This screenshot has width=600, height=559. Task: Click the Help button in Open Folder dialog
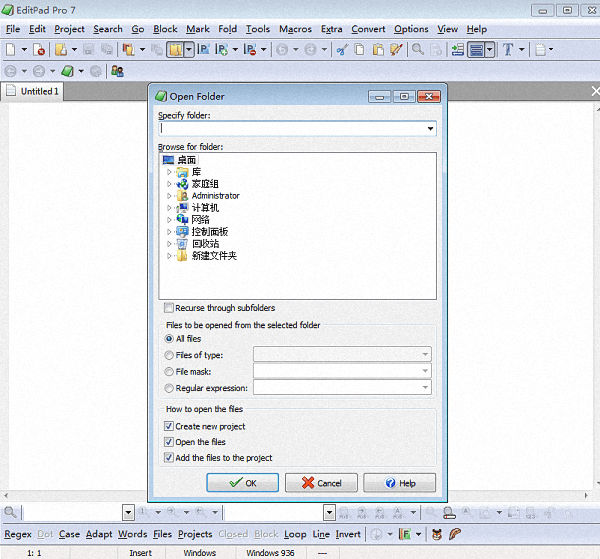399,483
